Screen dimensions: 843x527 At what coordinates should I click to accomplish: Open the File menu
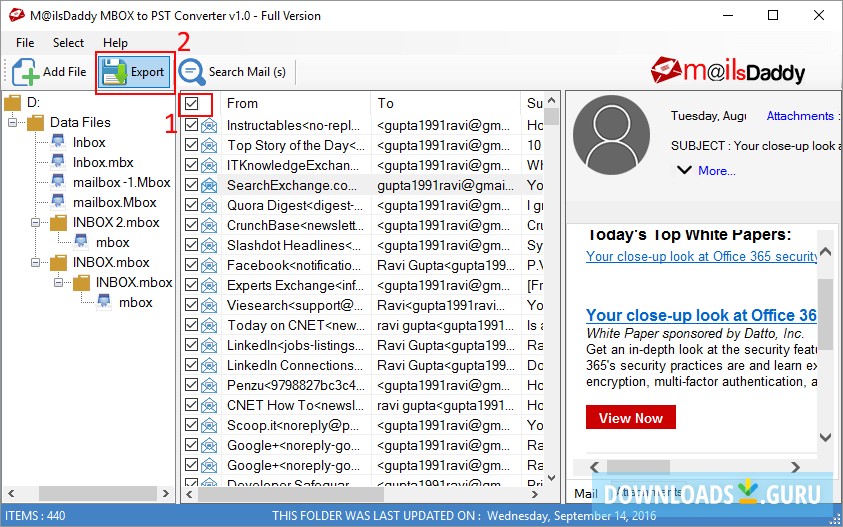click(x=25, y=42)
